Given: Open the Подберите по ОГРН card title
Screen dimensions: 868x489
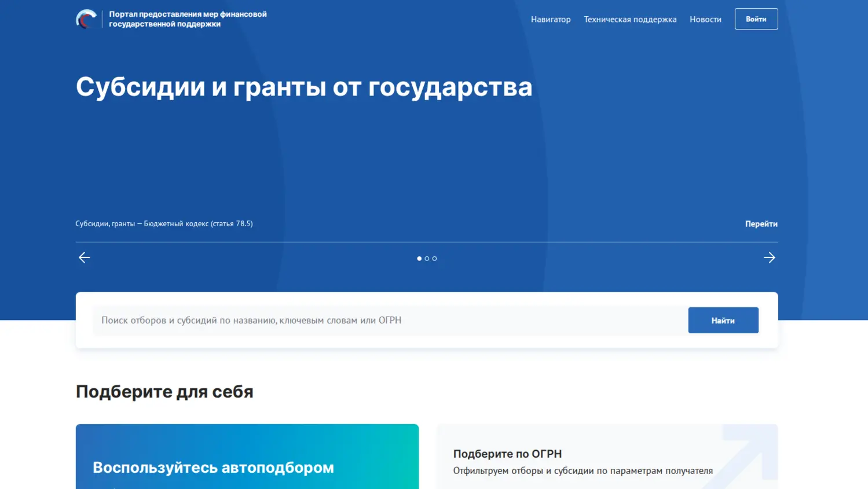Looking at the screenshot, I should tap(507, 454).
